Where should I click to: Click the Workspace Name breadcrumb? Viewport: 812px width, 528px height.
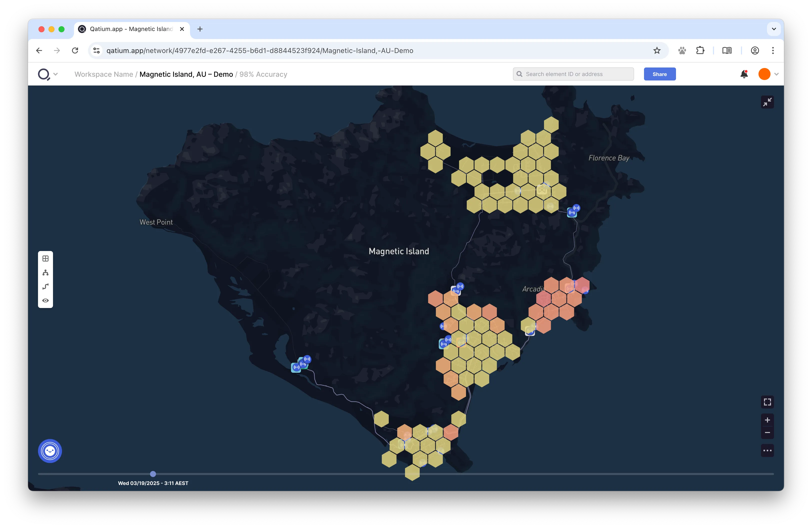pos(103,74)
